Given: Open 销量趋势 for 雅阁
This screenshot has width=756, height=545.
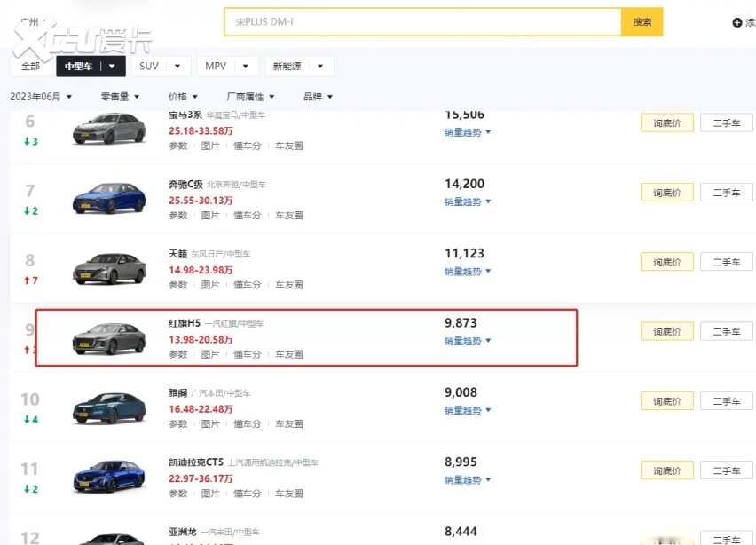Looking at the screenshot, I should 467,410.
